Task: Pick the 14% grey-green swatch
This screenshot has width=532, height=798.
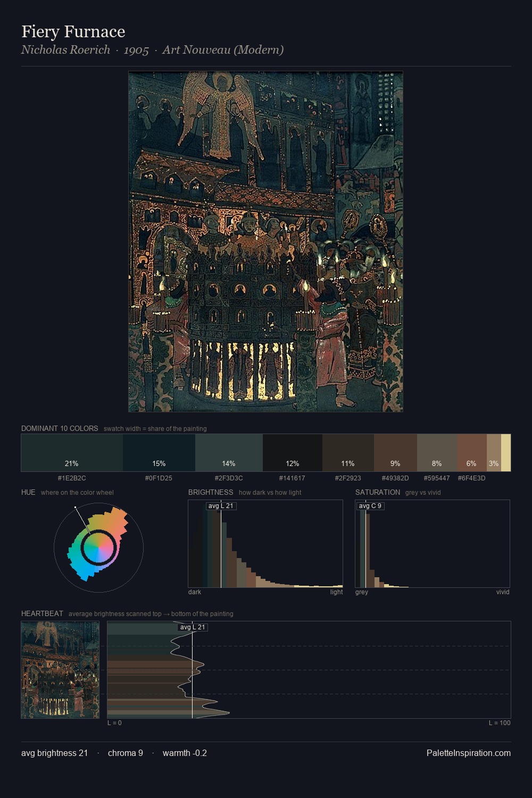Action: pyautogui.click(x=229, y=453)
